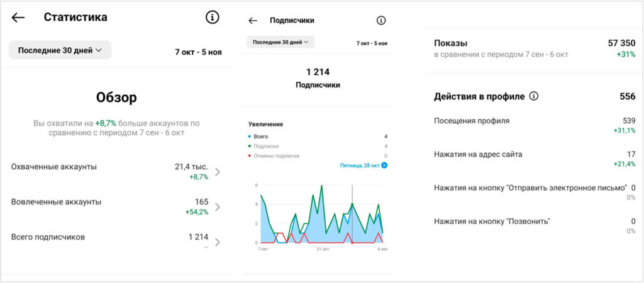
Task: Expand Охваченные аккаунты details chevron
Action: [x=218, y=172]
